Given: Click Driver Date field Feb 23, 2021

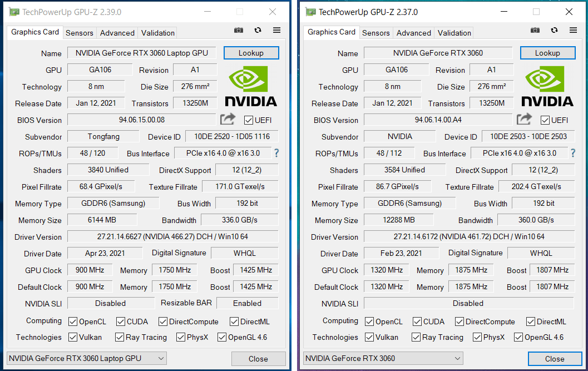Looking at the screenshot, I should (401, 253).
